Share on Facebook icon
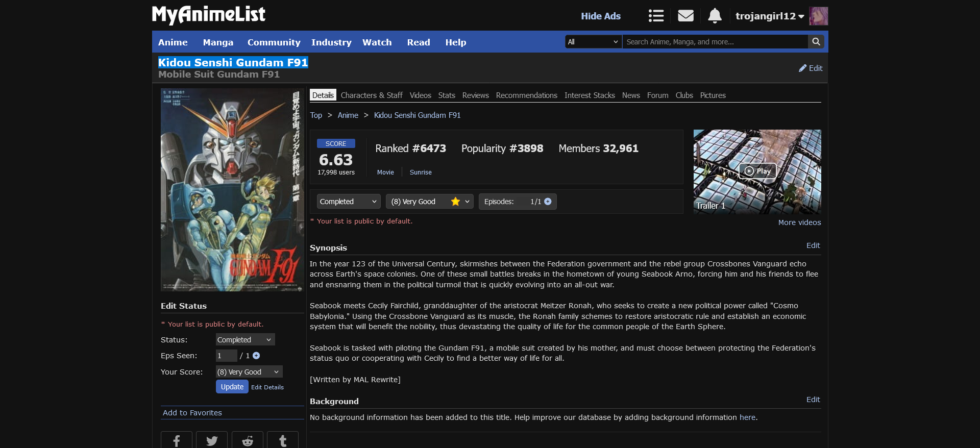Image resolution: width=980 pixels, height=448 pixels. 177,440
